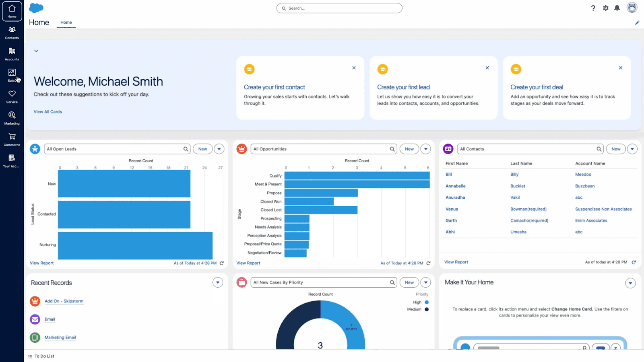Open the Setup gear menu
Screen dimensions: 644x362
click(606, 8)
